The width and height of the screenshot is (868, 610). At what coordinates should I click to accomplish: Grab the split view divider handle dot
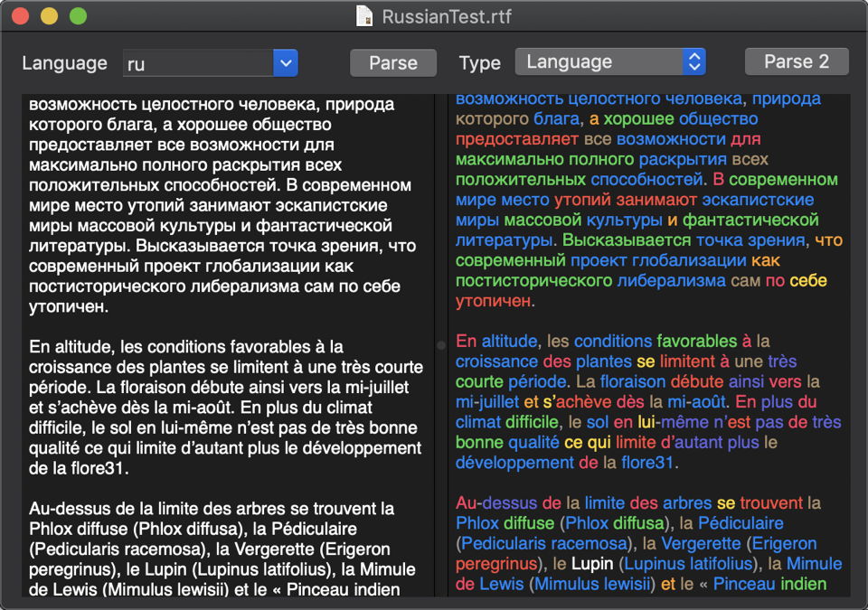pos(441,345)
